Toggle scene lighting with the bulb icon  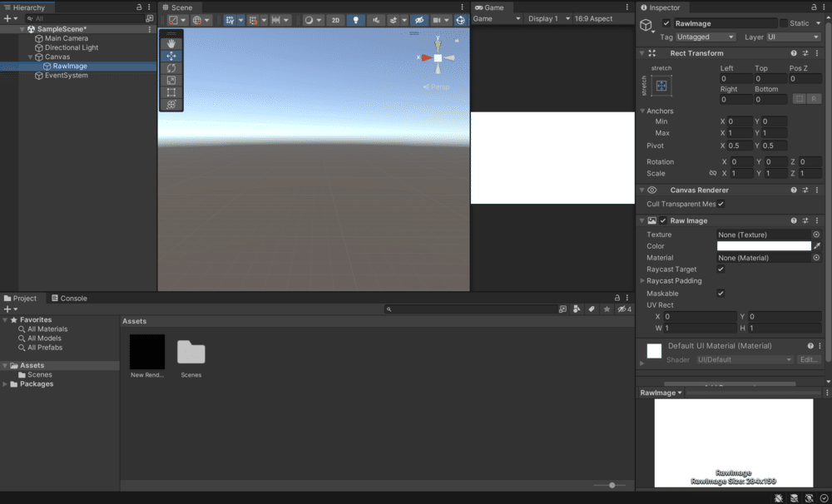tap(355, 18)
